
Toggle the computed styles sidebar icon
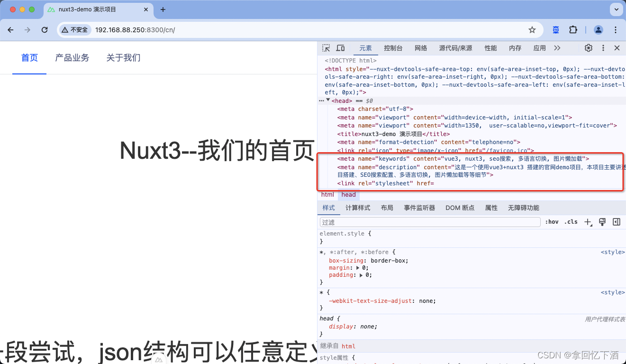pyautogui.click(x=617, y=222)
